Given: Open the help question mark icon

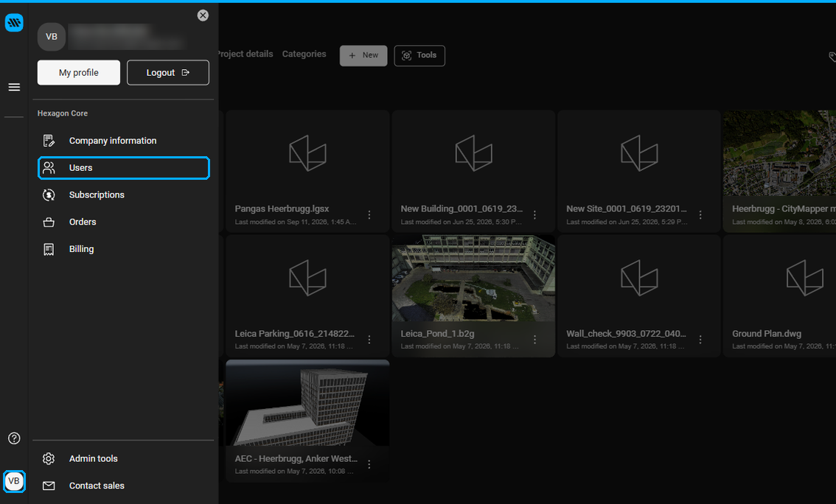Looking at the screenshot, I should pyautogui.click(x=15, y=438).
